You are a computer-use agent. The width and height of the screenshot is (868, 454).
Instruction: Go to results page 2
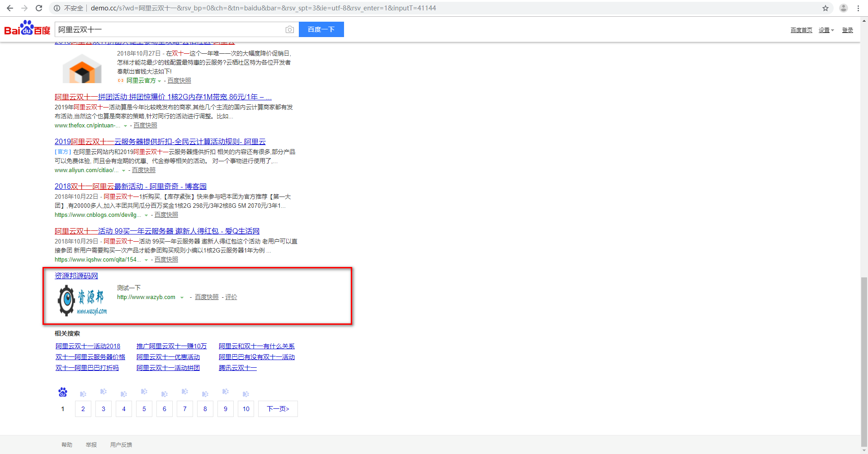(x=83, y=409)
